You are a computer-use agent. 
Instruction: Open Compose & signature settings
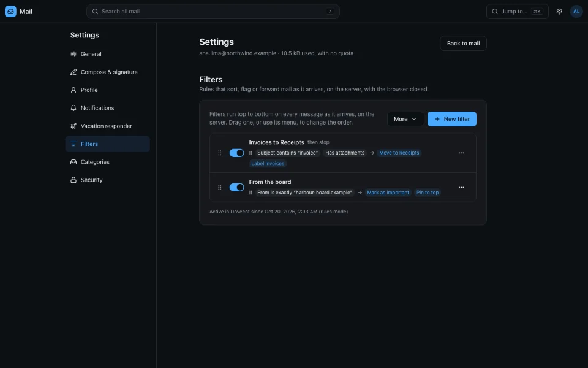(x=108, y=72)
